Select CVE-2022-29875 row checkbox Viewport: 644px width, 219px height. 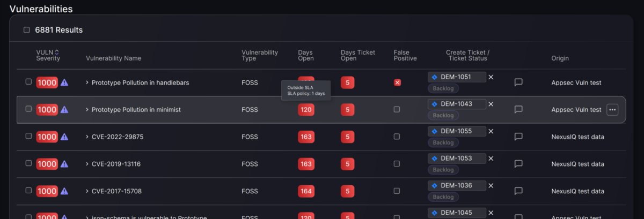[x=29, y=136]
